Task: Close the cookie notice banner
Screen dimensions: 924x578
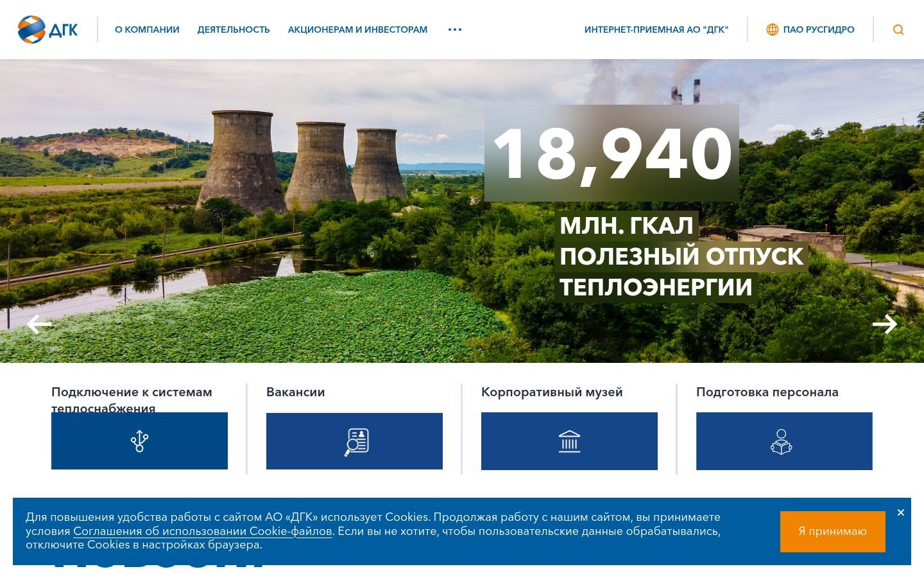Action: 901,512
